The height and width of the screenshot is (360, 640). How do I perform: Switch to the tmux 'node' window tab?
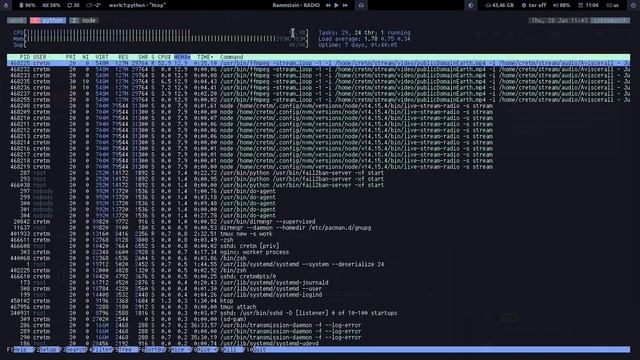click(x=84, y=20)
